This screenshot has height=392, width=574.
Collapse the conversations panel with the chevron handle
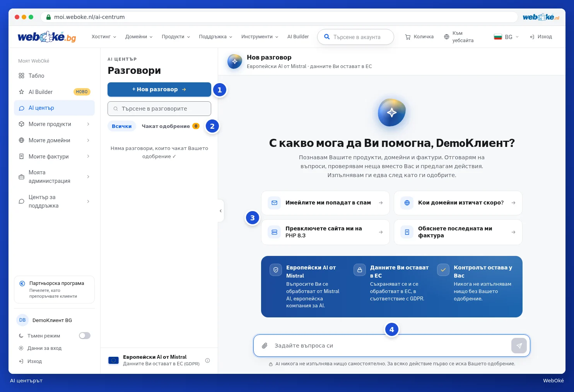(220, 211)
